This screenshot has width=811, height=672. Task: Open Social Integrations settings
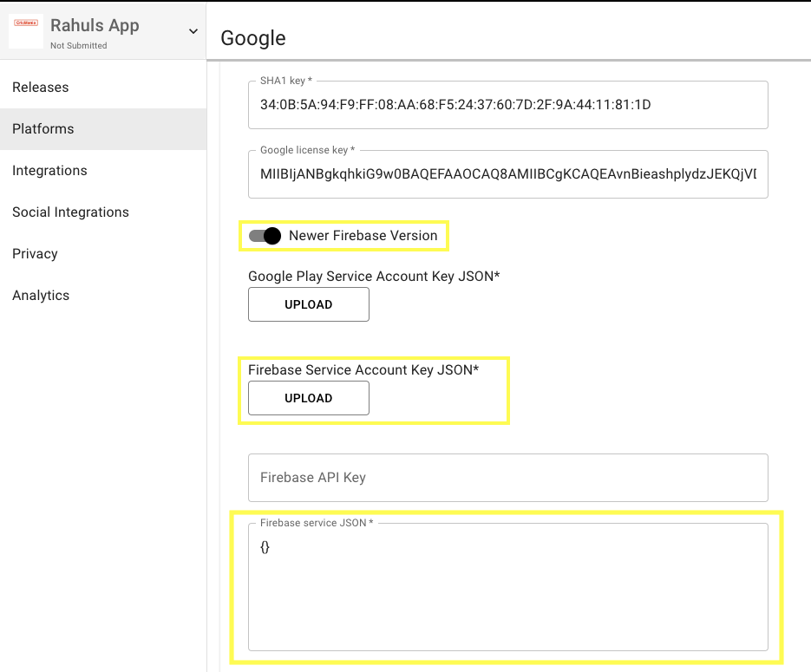(103, 212)
